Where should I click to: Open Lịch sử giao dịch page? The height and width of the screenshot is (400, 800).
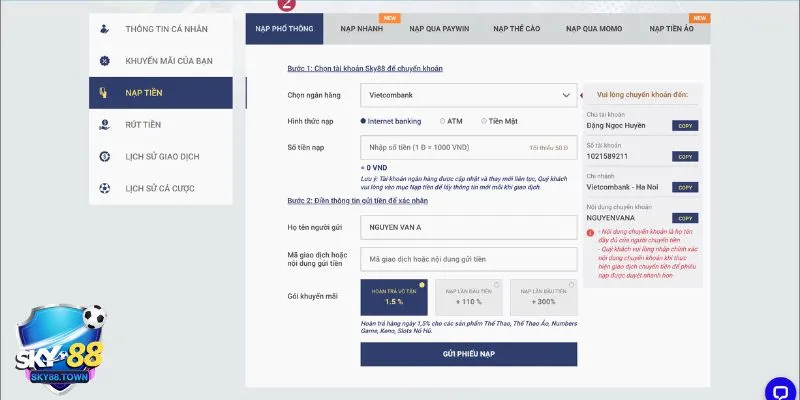coord(161,157)
